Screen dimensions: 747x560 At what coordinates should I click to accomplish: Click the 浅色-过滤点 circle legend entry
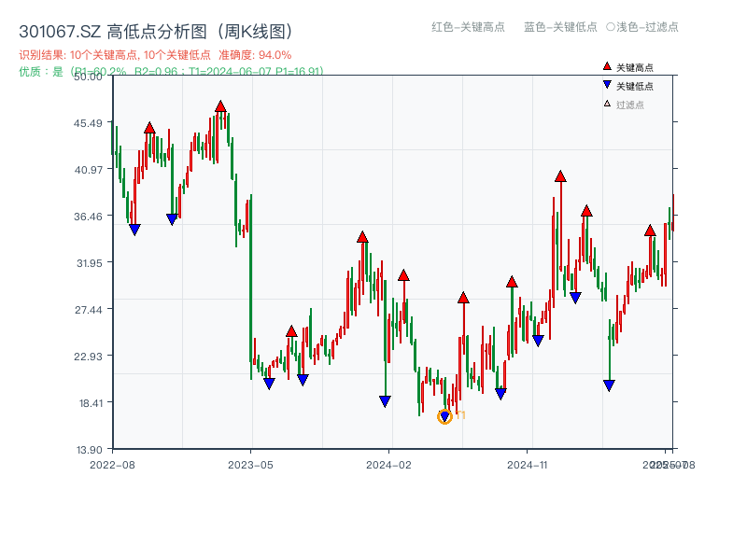[x=642, y=27]
